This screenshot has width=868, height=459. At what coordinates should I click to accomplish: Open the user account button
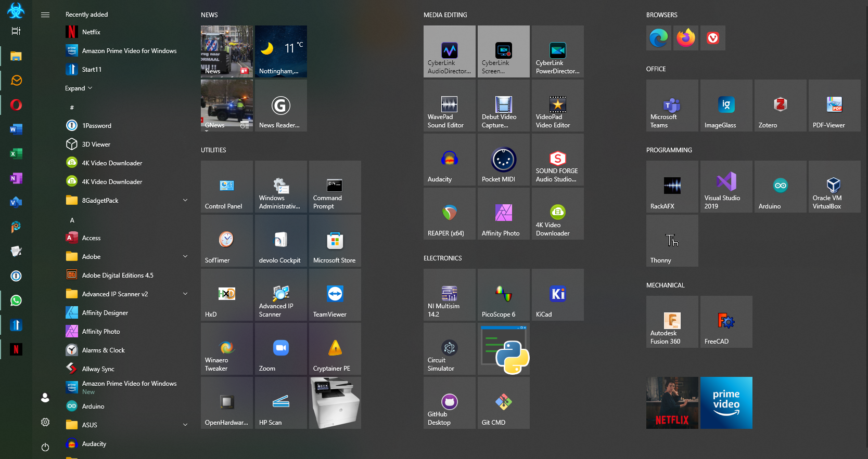45,398
